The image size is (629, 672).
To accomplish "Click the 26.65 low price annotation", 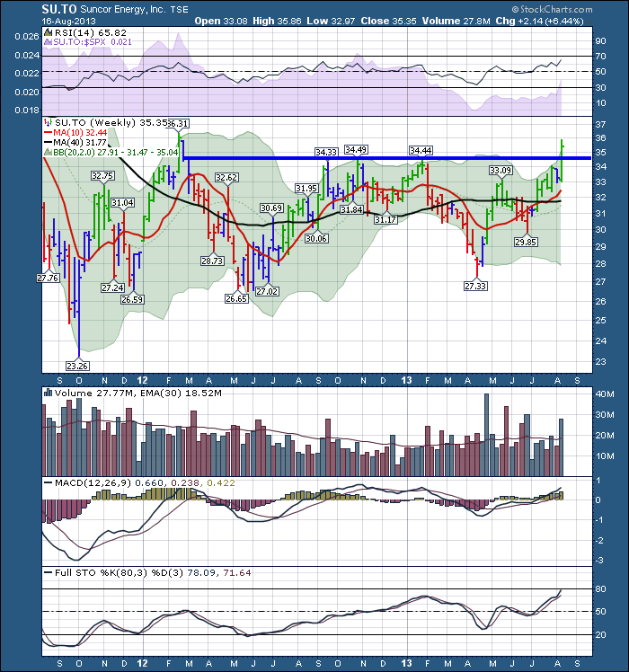I will [x=236, y=298].
